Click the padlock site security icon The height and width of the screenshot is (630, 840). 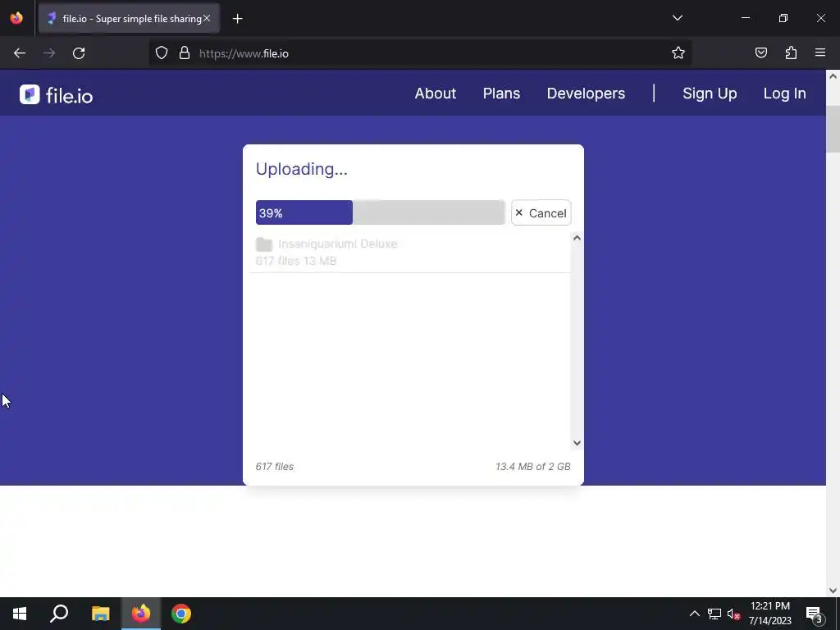185,53
